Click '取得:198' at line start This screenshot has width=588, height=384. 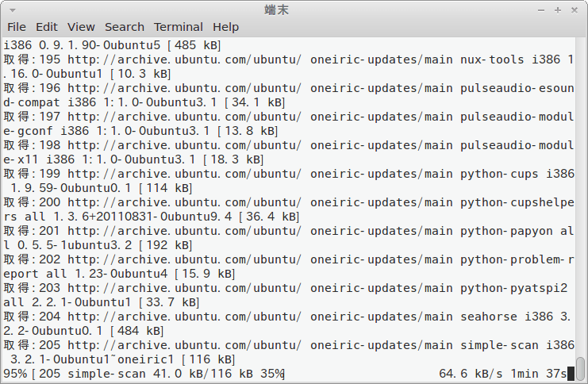tap(32, 144)
